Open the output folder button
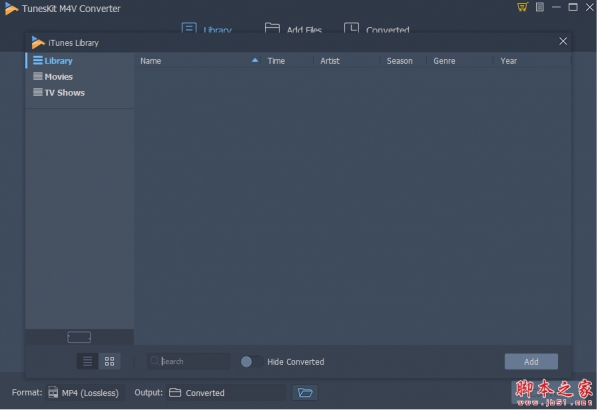This screenshot has height=410, width=600. (x=307, y=393)
